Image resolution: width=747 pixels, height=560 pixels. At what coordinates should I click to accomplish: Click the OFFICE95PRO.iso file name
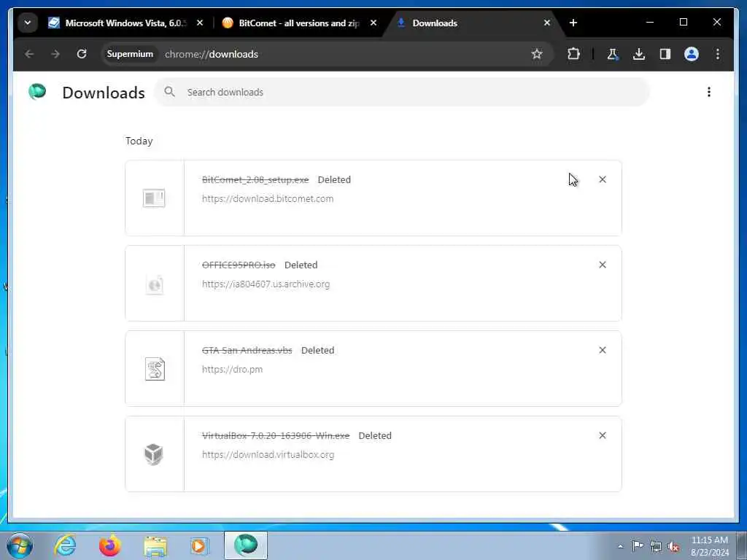pos(239,265)
